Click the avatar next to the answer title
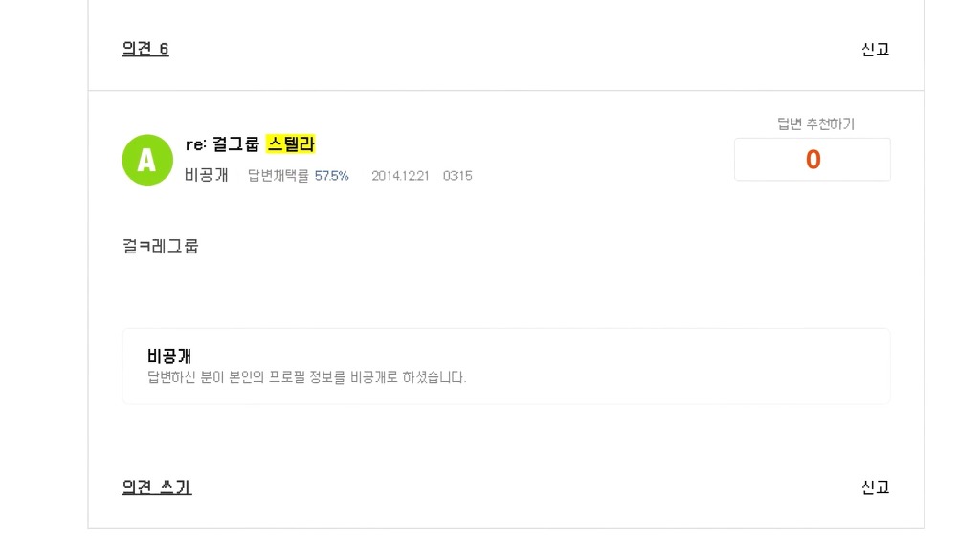The width and height of the screenshot is (980, 551). click(147, 160)
